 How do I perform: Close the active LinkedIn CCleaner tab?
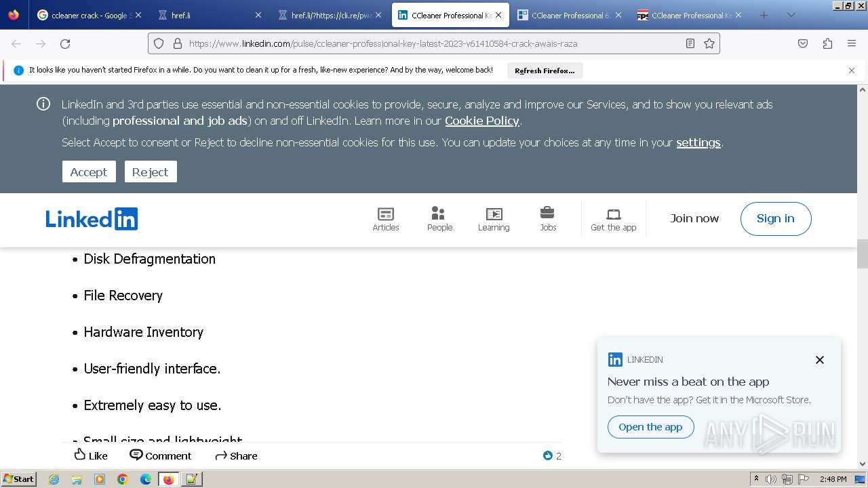tap(498, 15)
